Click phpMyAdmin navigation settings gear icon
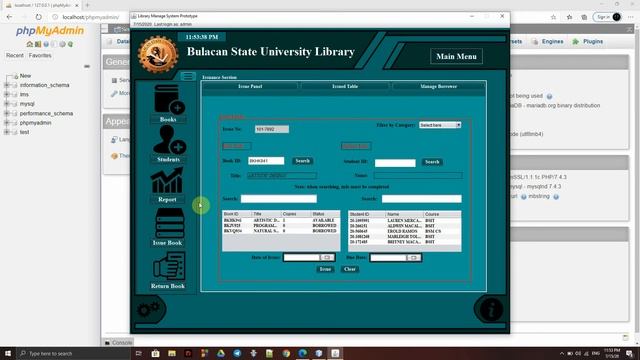Image resolution: width=640 pixels, height=360 pixels. (x=62, y=44)
